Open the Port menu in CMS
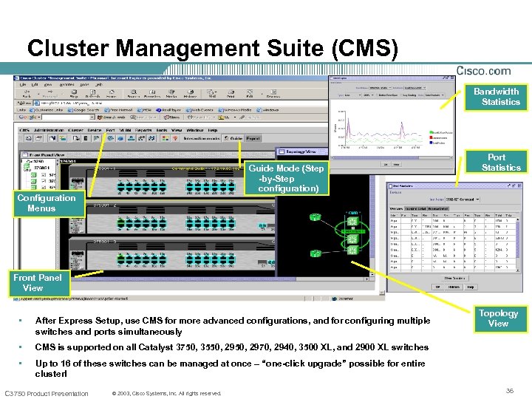The width and height of the screenshot is (532, 399). 110,130
